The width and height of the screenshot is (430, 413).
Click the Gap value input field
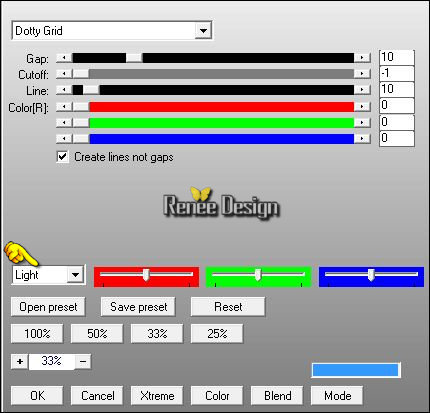tap(397, 57)
